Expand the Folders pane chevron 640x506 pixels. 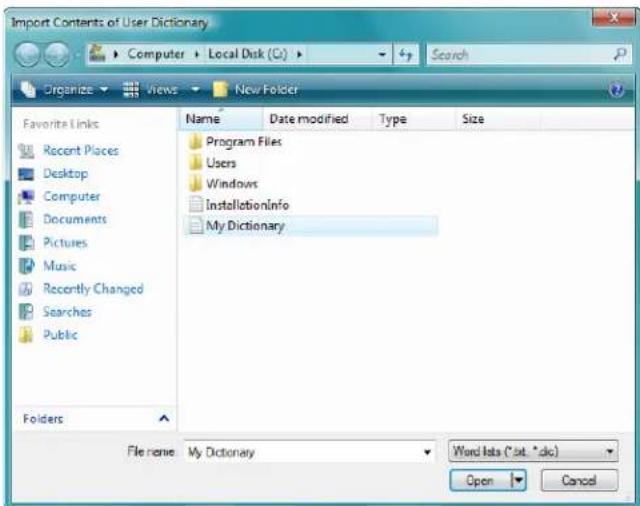click(x=164, y=418)
